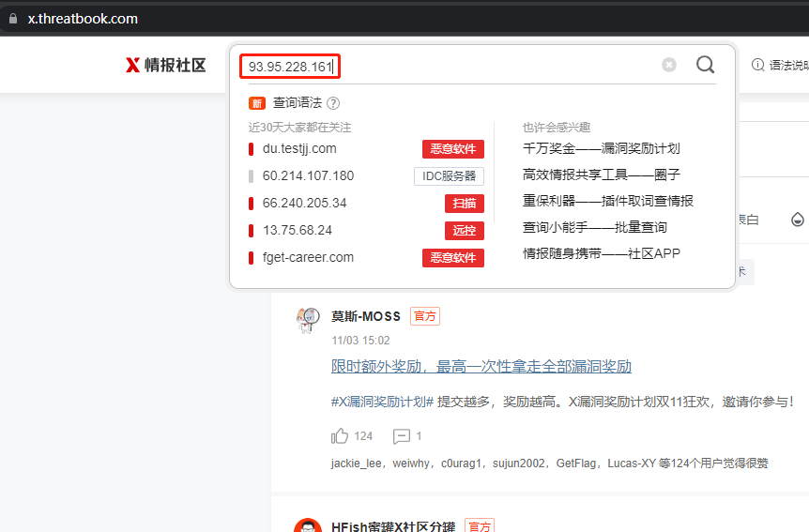This screenshot has width=809, height=532.
Task: Click the x.threatbook.com address bar URL
Action: [x=83, y=19]
